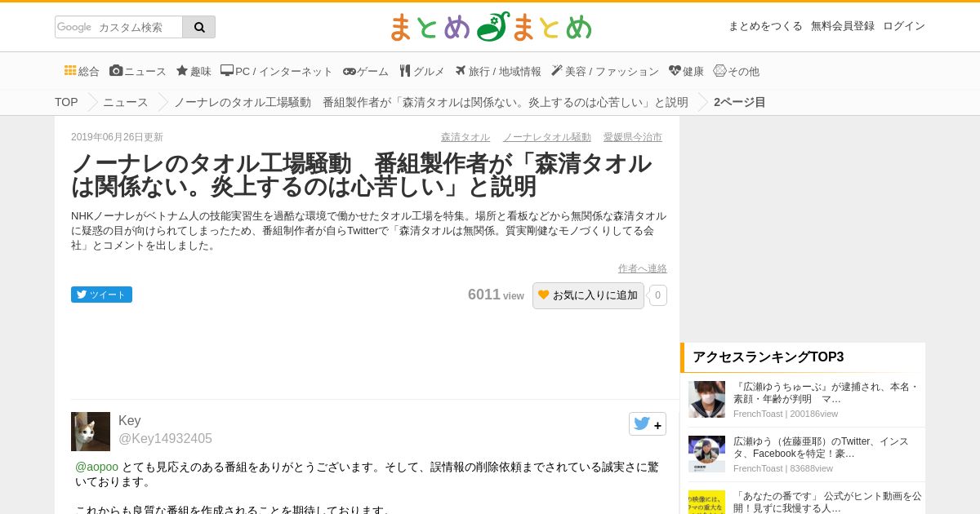The height and width of the screenshot is (514, 980).
Task: Open ranking item 広瀬ゆうちゅーぶ逮捕 article
Action: point(827,393)
